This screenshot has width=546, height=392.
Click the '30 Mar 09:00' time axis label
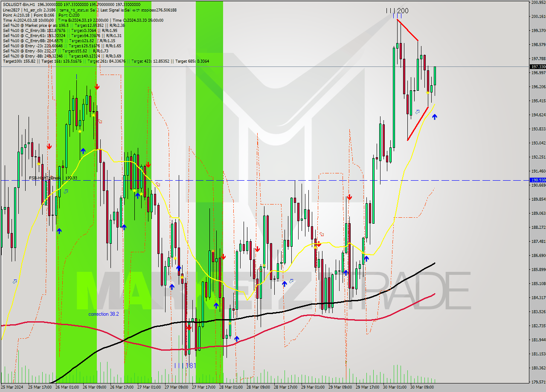(x=423, y=387)
